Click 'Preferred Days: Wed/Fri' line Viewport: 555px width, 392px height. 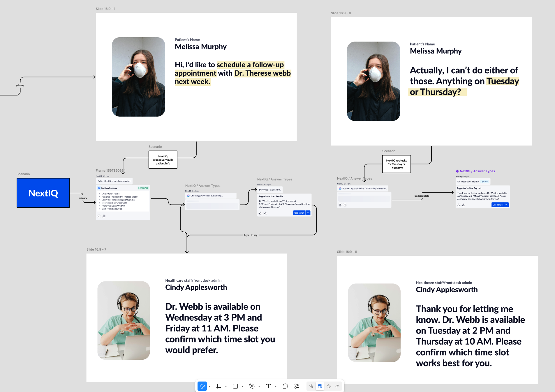113,206
